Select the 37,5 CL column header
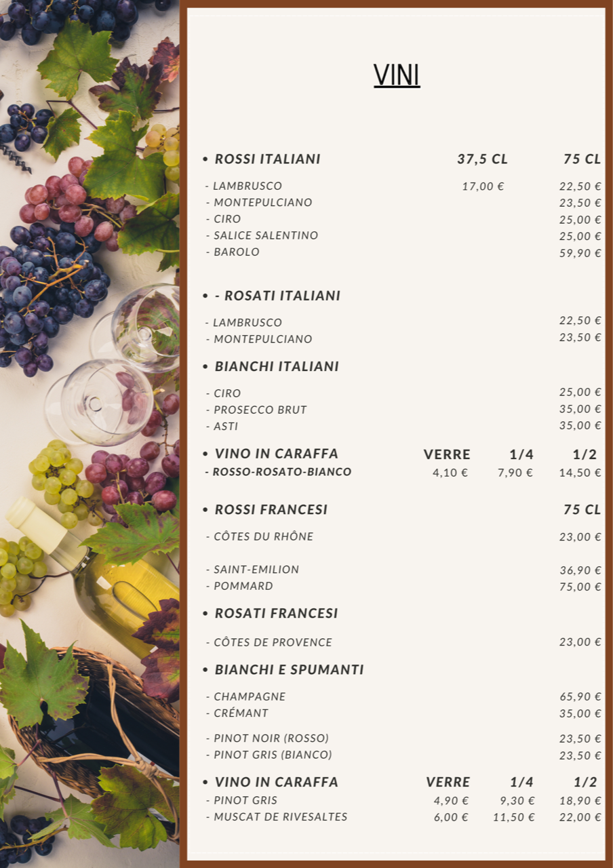This screenshot has height=868, width=613. [482, 159]
